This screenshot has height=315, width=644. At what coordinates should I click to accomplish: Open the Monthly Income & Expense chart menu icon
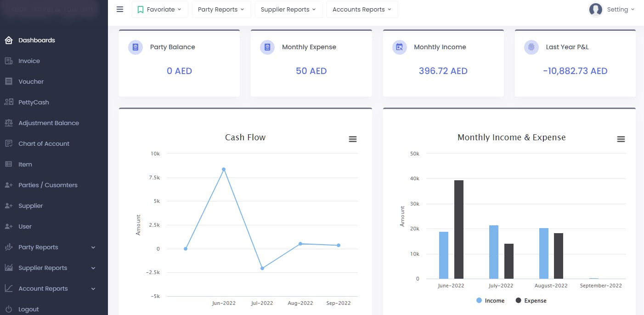pyautogui.click(x=621, y=139)
